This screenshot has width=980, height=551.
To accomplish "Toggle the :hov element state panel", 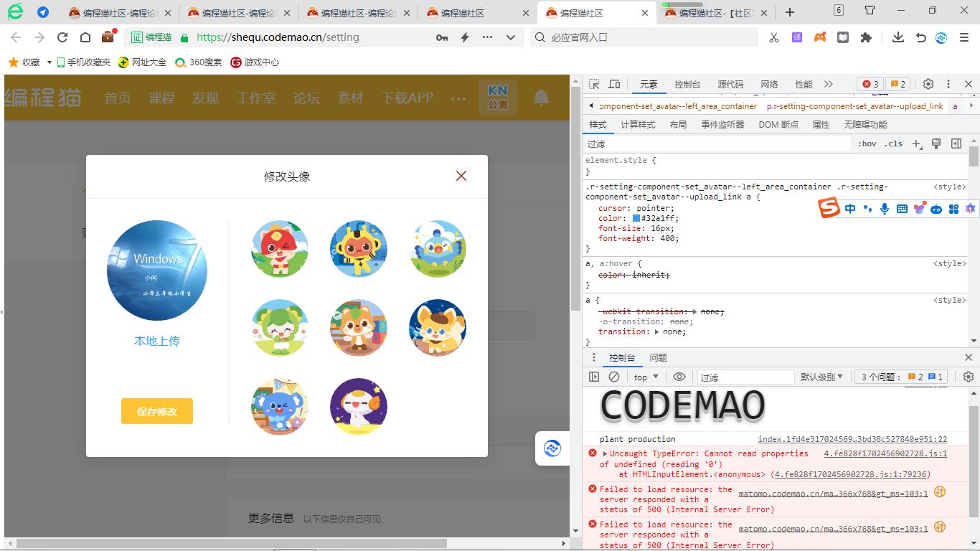I will coord(867,143).
